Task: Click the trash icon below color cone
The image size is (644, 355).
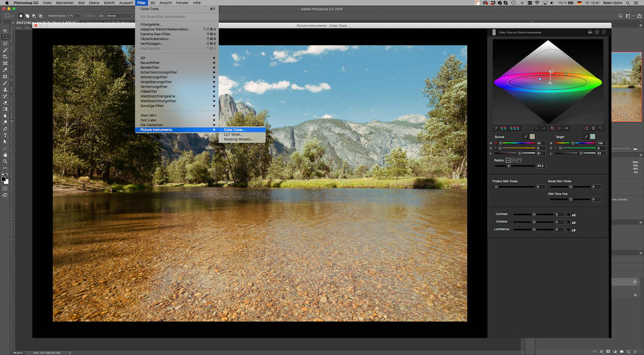Action: (x=593, y=128)
